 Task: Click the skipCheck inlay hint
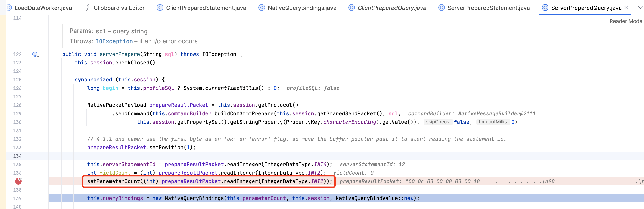click(438, 122)
